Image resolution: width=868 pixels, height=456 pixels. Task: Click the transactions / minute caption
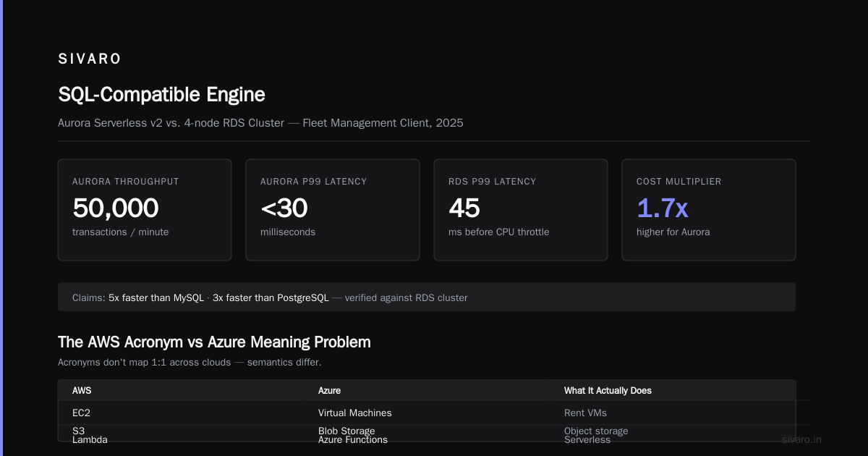click(x=120, y=232)
